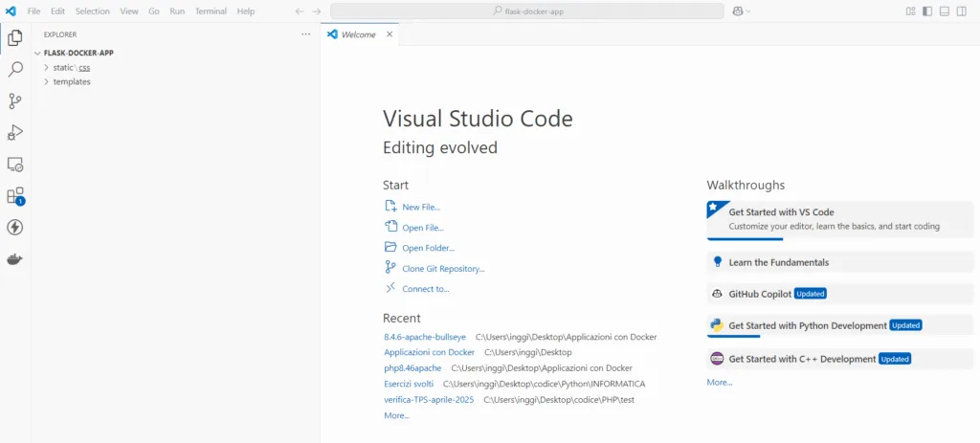Open the Help menu
This screenshot has height=443, width=980.
(x=246, y=11)
